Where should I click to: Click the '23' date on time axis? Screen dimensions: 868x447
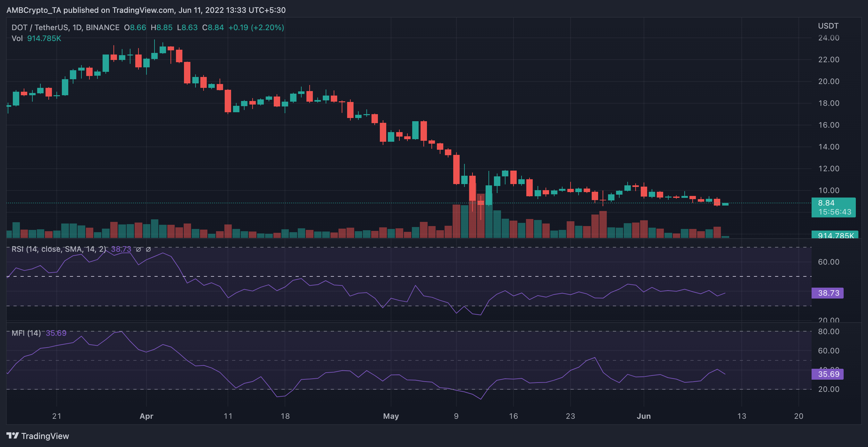[570, 416]
